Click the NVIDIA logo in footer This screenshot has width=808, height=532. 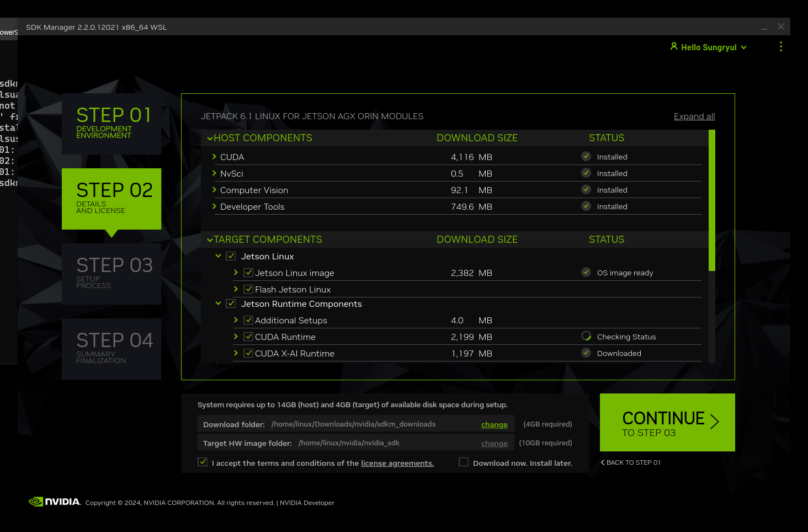point(55,502)
